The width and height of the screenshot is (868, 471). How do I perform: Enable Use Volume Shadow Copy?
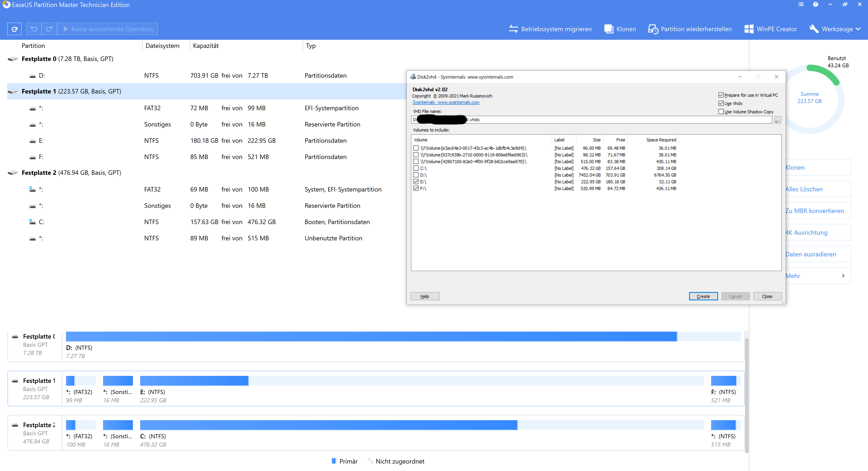(721, 112)
